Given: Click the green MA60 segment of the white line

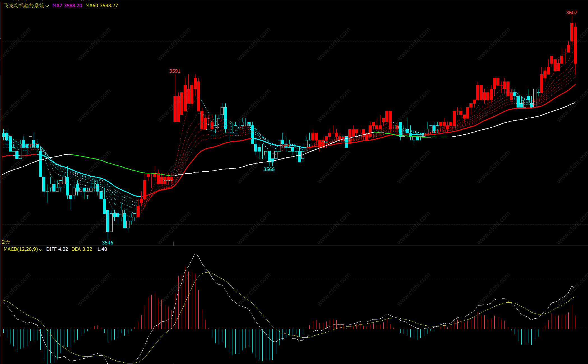Looking at the screenshot, I should click(x=112, y=164).
